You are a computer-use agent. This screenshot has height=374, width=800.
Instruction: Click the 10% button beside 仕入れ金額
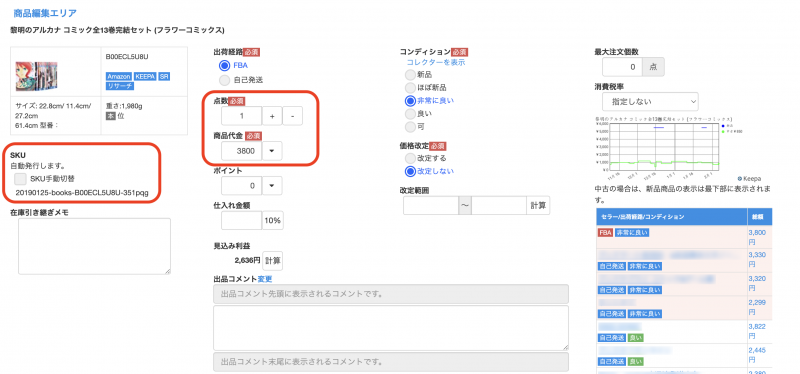point(273,220)
